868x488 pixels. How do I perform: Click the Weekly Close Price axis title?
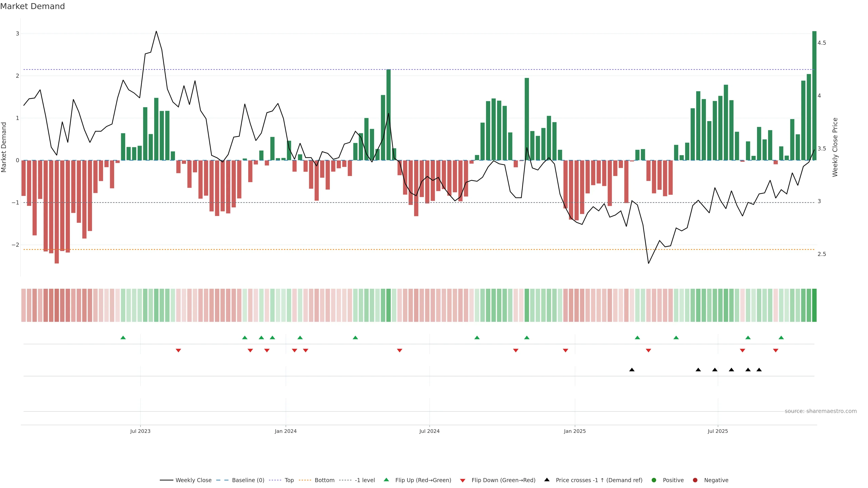(835, 147)
